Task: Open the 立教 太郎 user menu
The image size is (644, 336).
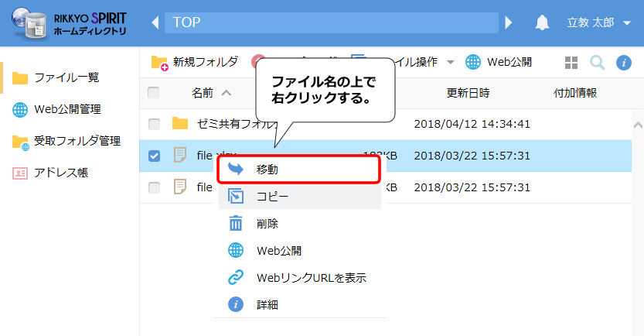Action: [x=598, y=22]
